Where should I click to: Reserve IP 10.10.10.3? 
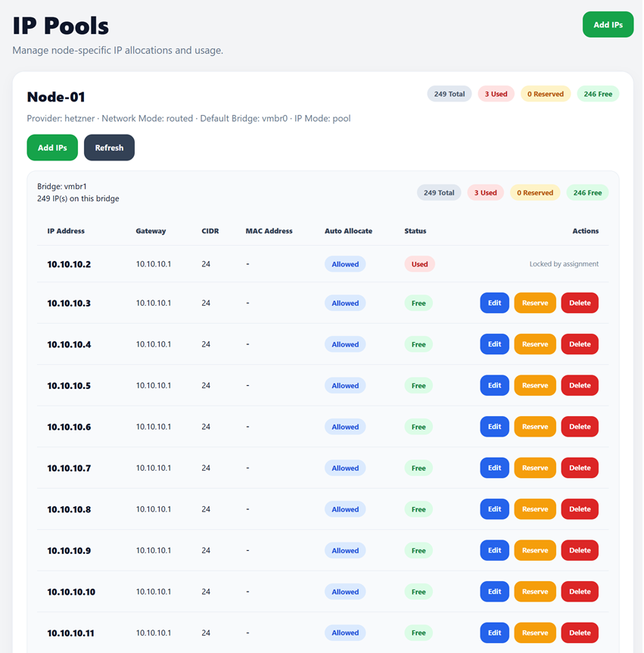(535, 303)
